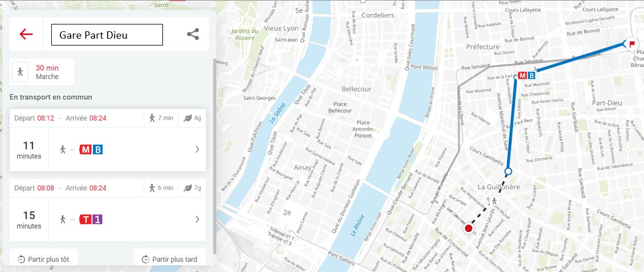
Task: Click the red M metro marker on map
Action: (x=523, y=76)
